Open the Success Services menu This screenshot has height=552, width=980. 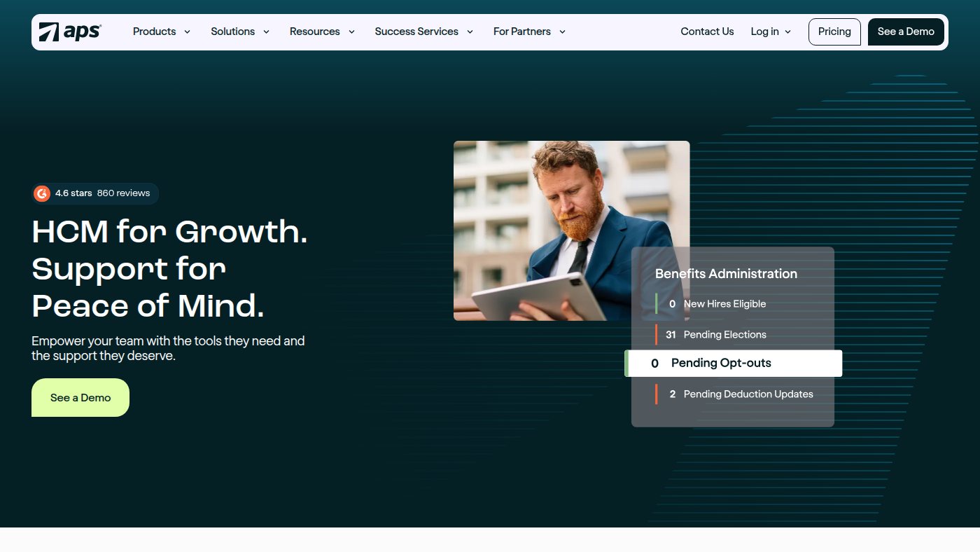416,32
